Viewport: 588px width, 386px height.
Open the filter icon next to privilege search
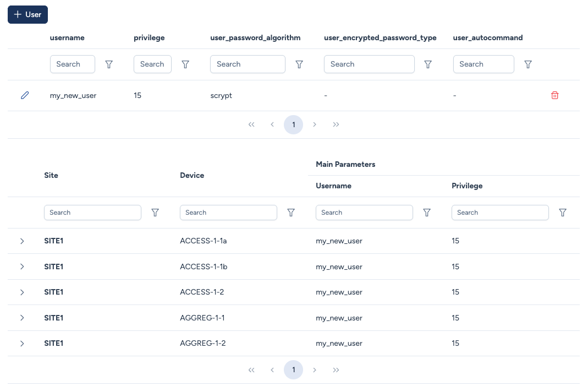click(185, 64)
